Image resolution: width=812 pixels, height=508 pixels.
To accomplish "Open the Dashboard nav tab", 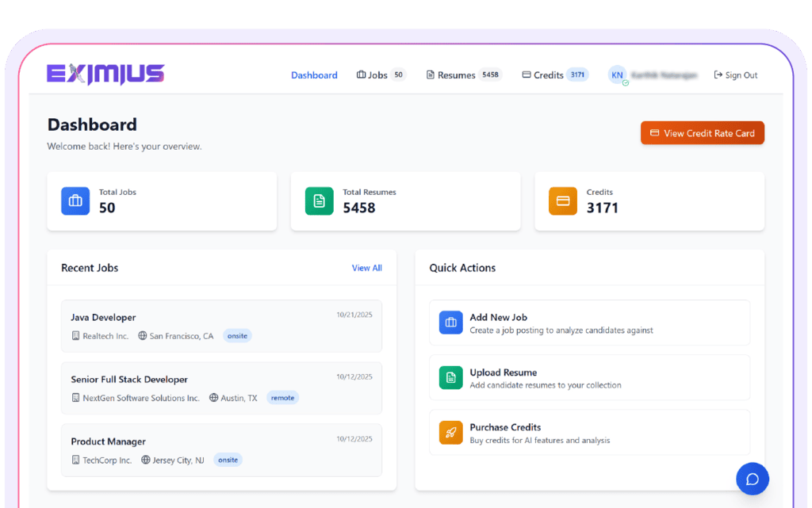I will 314,75.
